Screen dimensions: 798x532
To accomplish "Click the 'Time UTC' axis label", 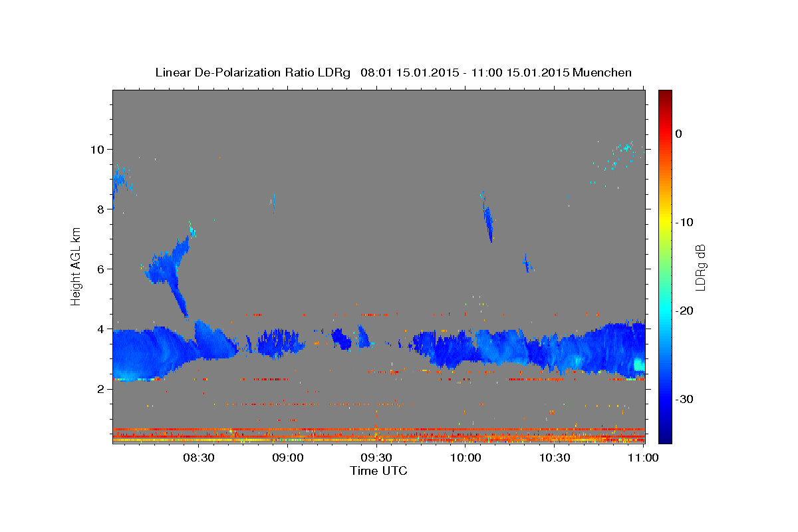I will 378,471.
